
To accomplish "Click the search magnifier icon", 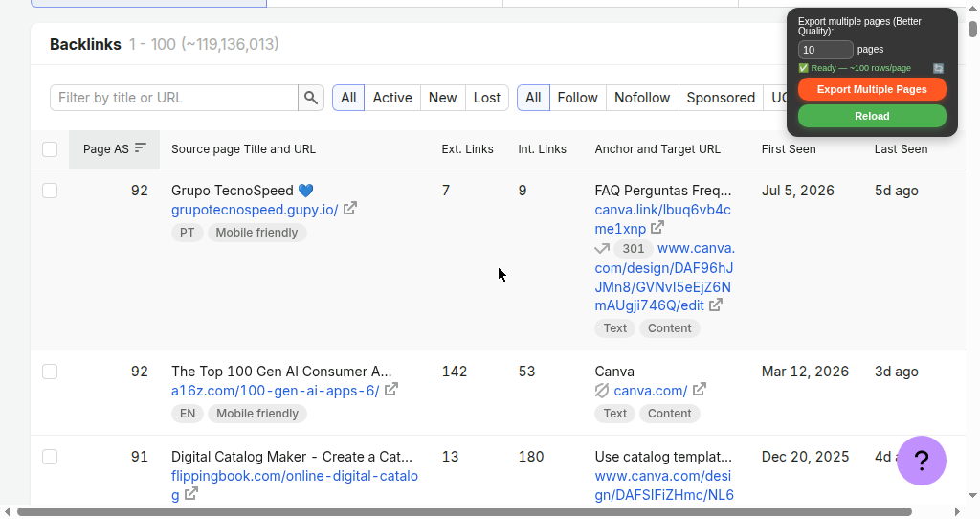I will coord(311,98).
